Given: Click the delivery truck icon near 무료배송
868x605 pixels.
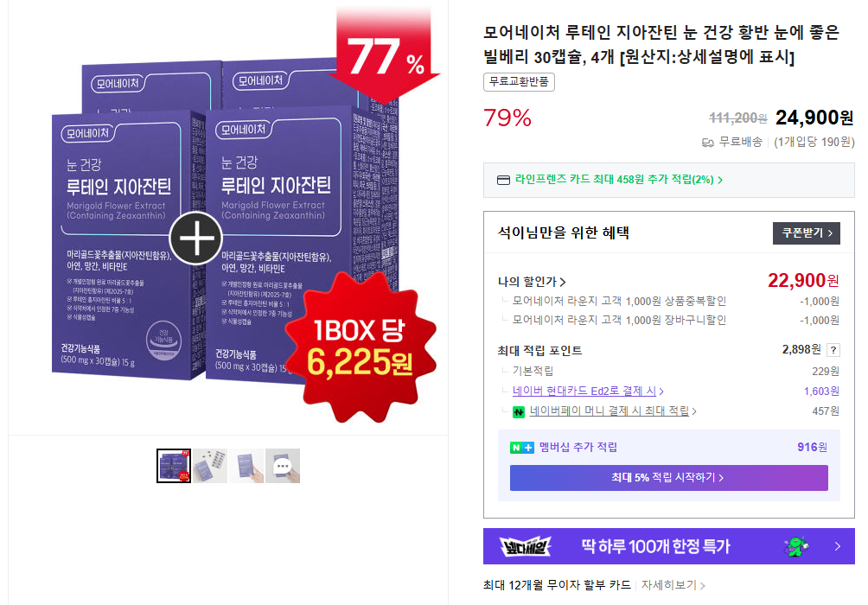Looking at the screenshot, I should pyautogui.click(x=707, y=143).
